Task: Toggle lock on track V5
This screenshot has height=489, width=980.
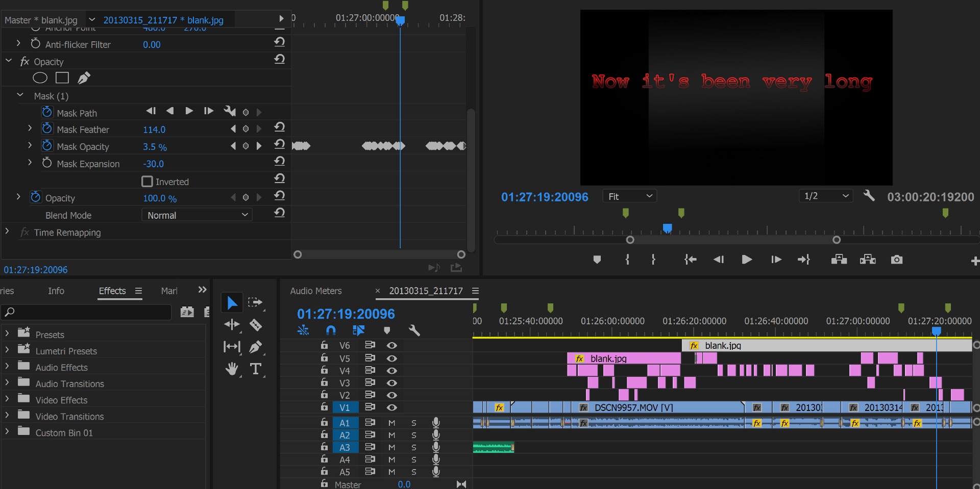Action: [x=324, y=358]
